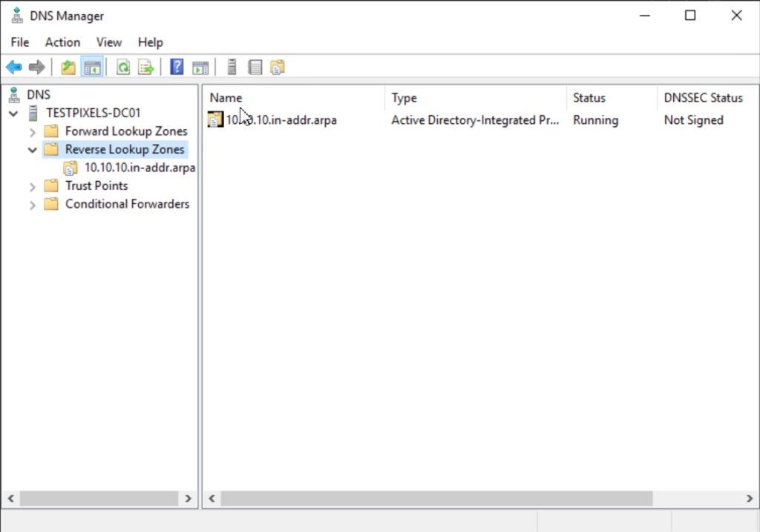Viewport: 760px width, 532px height.
Task: Toggle the console tree pane visibility
Action: coord(92,67)
